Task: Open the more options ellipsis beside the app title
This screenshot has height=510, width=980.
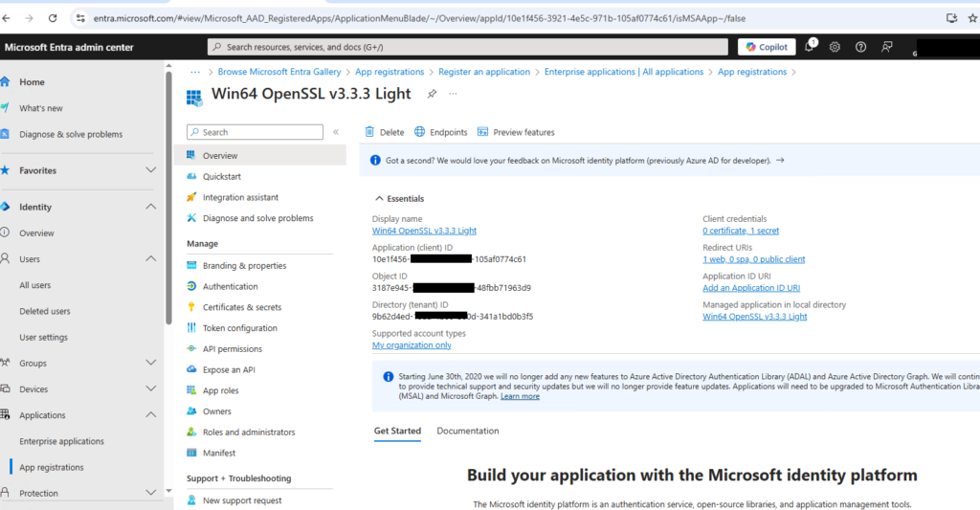Action: coord(453,94)
